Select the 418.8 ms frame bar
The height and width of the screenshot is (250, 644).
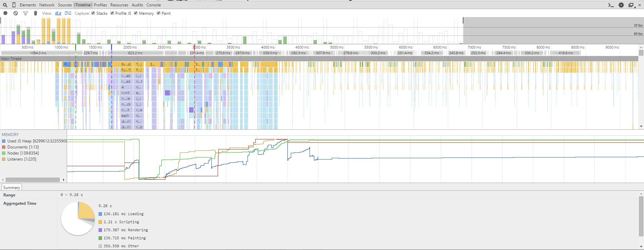566,53
